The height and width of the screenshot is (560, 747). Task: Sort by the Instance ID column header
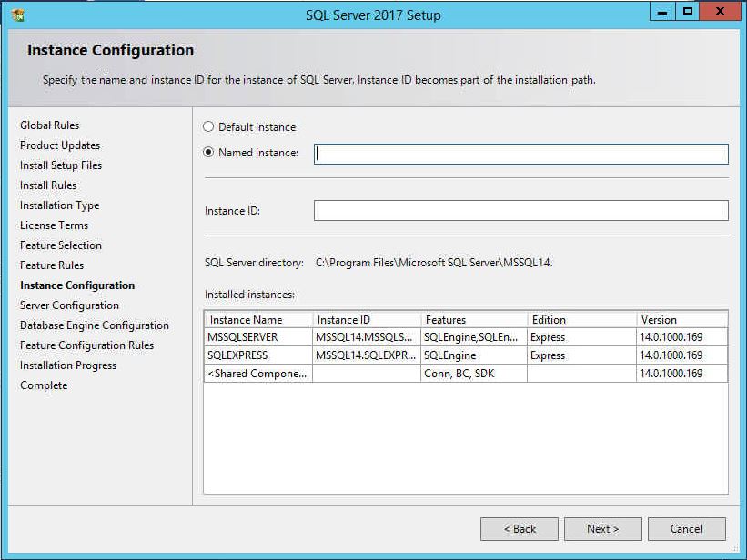click(x=367, y=319)
